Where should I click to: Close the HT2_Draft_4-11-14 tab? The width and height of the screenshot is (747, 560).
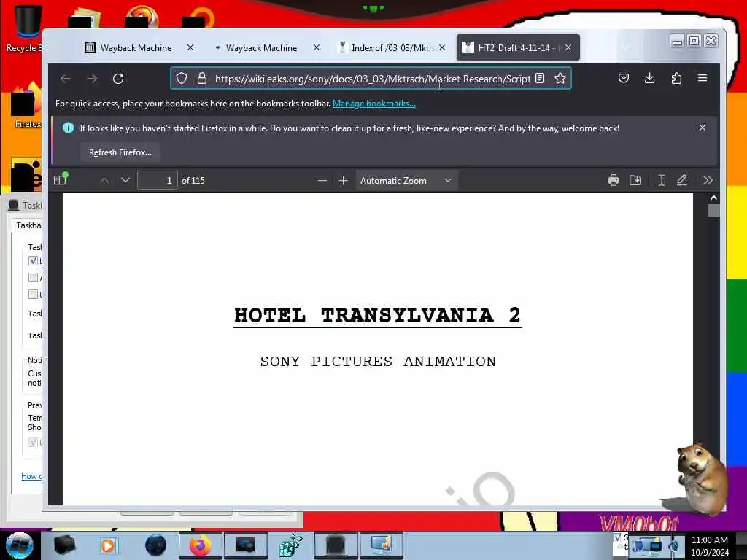[568, 47]
